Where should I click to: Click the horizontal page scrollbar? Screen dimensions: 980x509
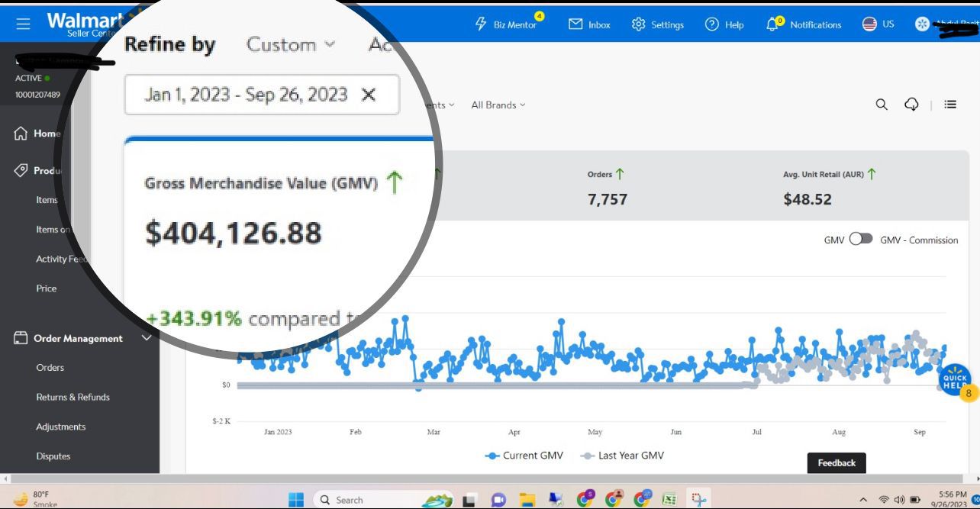[488, 478]
